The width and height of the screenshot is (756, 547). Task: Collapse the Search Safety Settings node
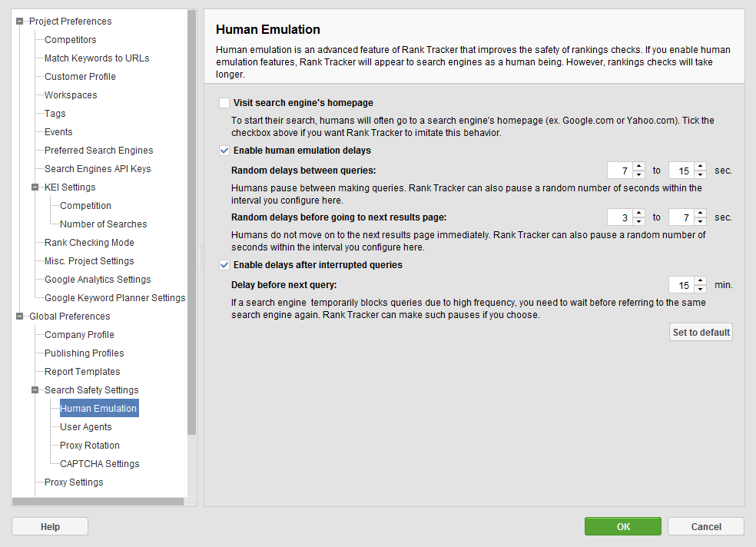pos(35,390)
